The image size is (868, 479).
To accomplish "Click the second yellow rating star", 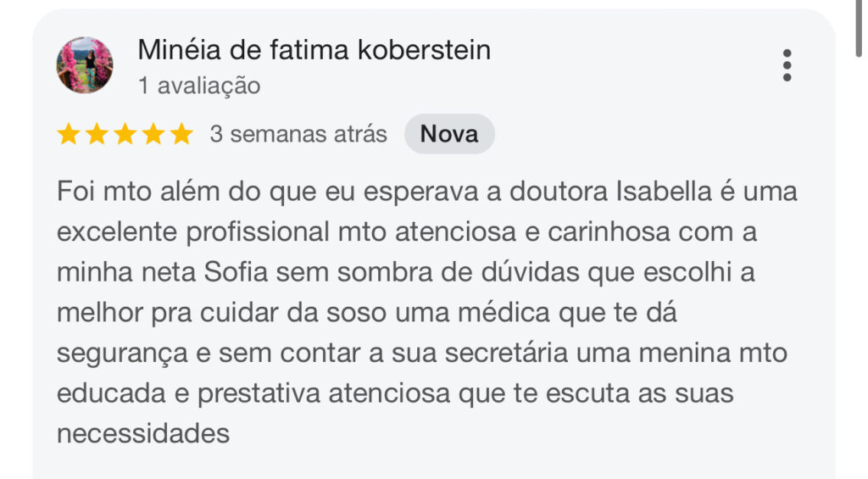I will tap(97, 134).
